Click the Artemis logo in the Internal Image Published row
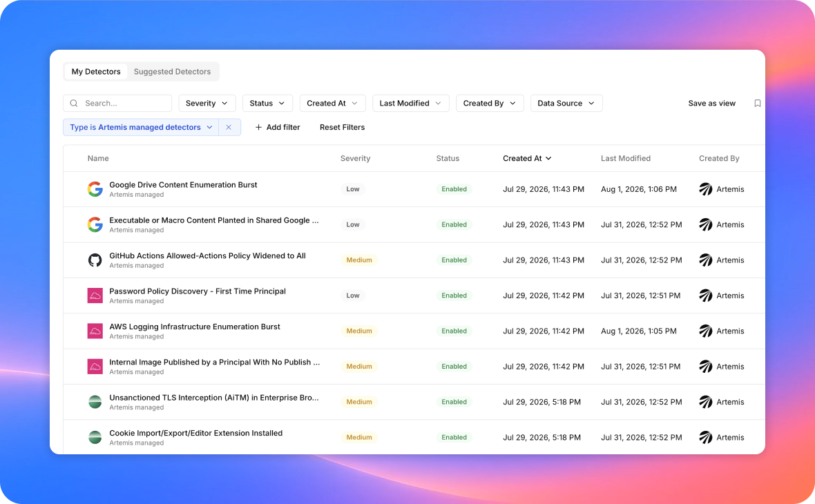 tap(705, 367)
